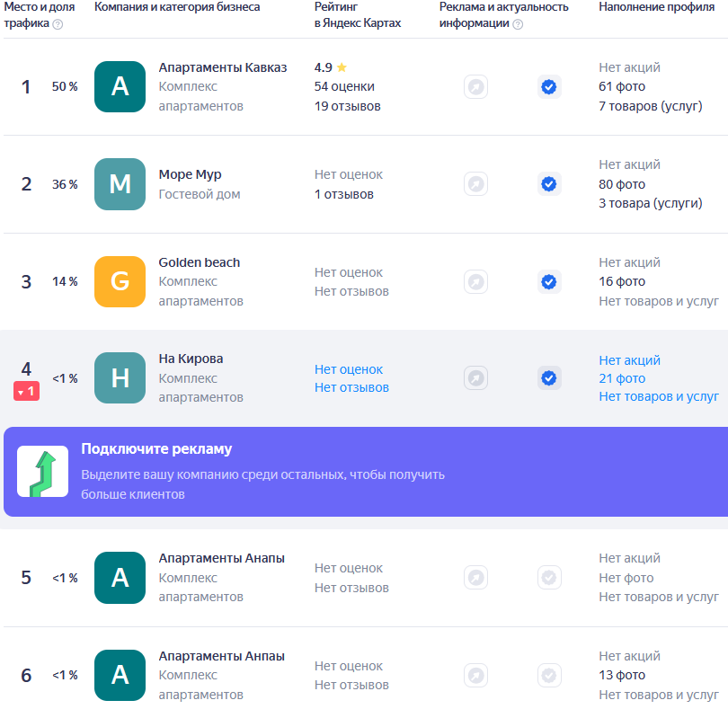Click the '19 отзывов' text
The width and height of the screenshot is (728, 718).
(x=347, y=106)
